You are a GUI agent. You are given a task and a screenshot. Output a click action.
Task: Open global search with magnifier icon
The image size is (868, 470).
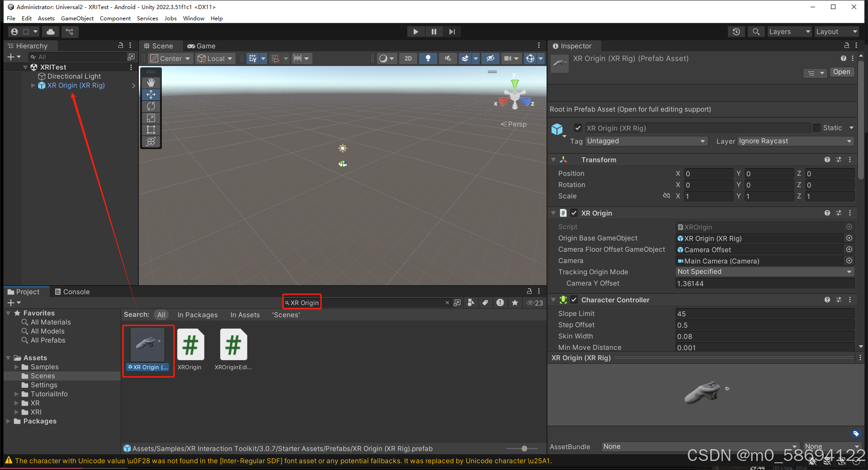pyautogui.click(x=756, y=32)
